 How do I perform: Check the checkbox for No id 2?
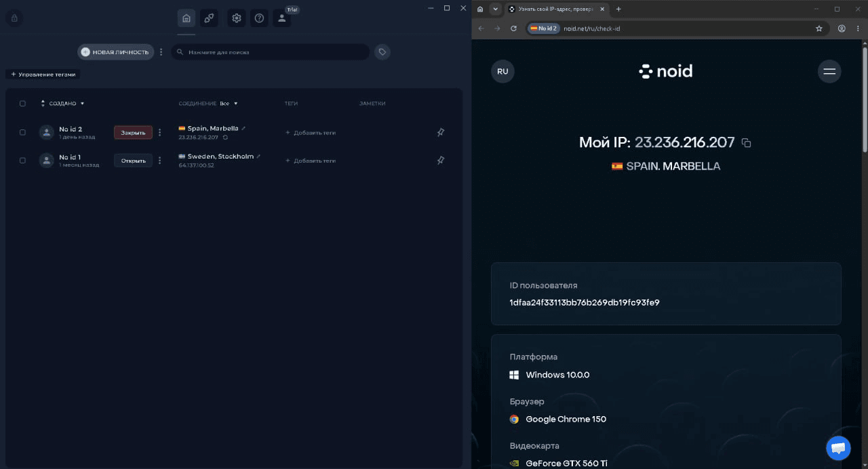pos(22,133)
